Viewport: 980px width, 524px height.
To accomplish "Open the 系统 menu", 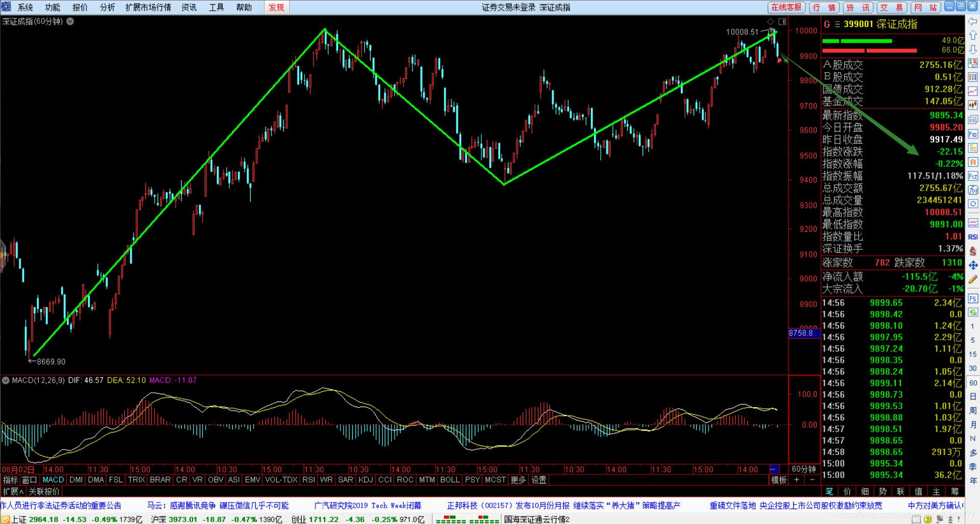I will [25, 7].
